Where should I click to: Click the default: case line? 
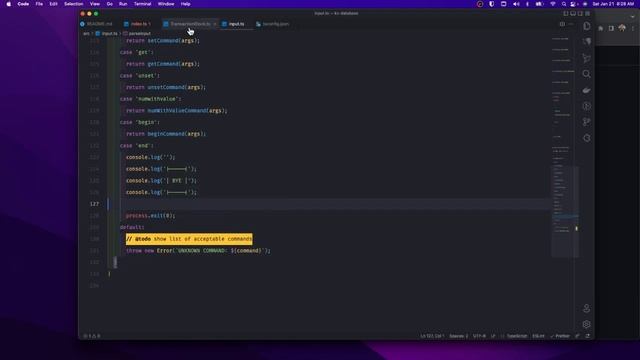tap(132, 227)
